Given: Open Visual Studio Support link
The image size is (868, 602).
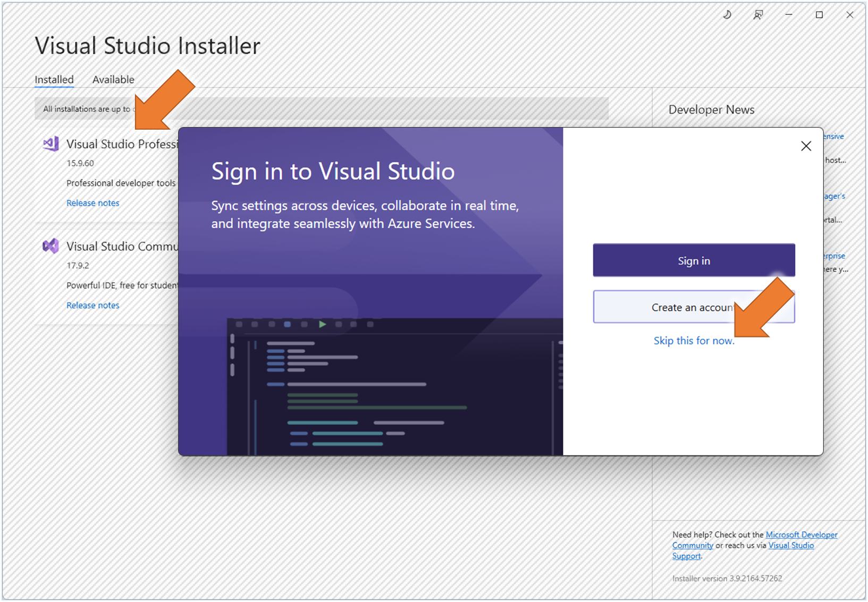Looking at the screenshot, I should coord(791,545).
